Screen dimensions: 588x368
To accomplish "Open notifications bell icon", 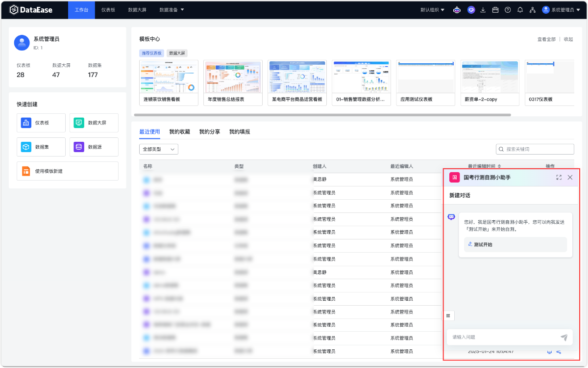I will point(520,10).
